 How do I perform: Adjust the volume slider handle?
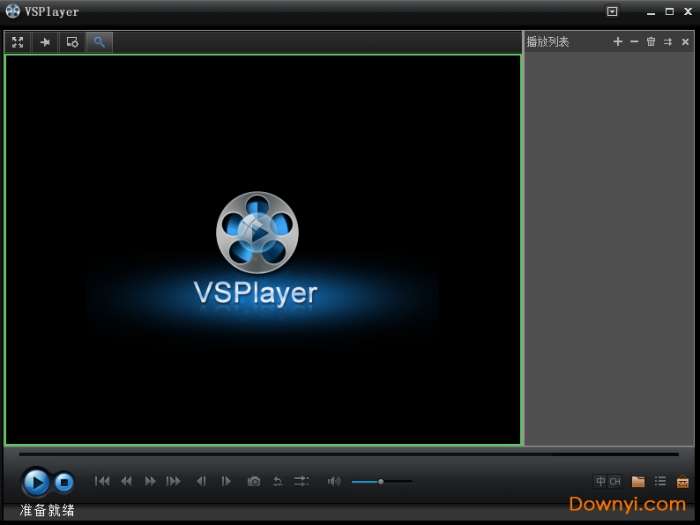[381, 482]
